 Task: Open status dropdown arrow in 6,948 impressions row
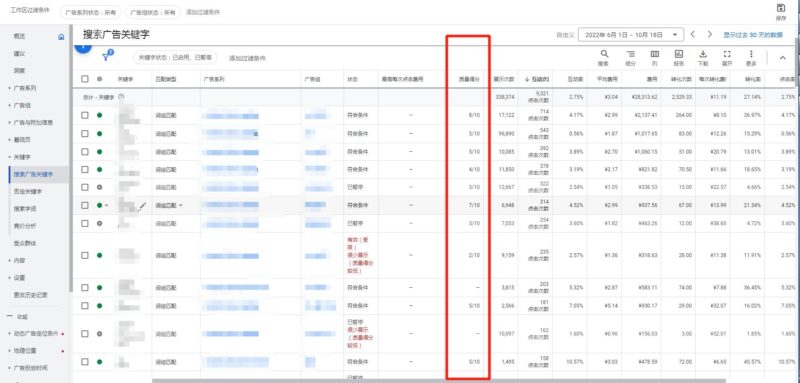(x=107, y=206)
